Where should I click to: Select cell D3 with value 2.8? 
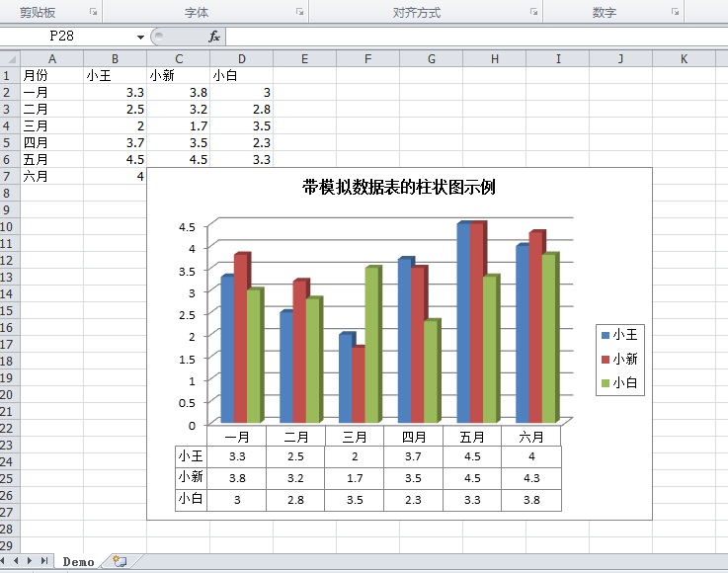point(242,109)
